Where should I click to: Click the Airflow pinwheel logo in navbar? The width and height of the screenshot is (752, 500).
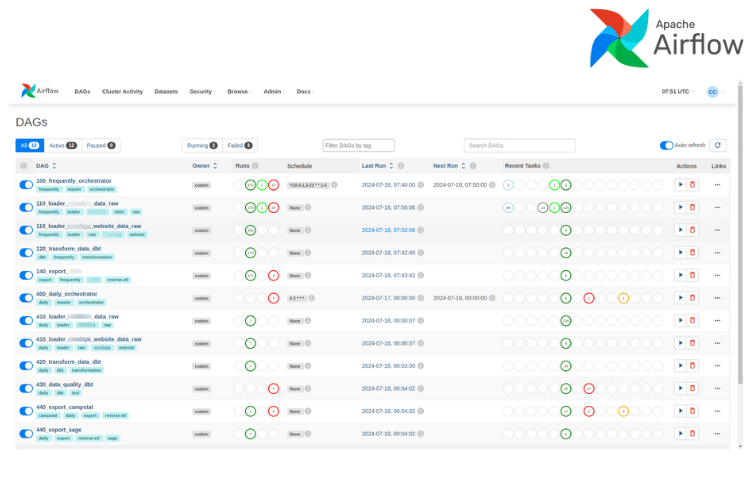29,91
